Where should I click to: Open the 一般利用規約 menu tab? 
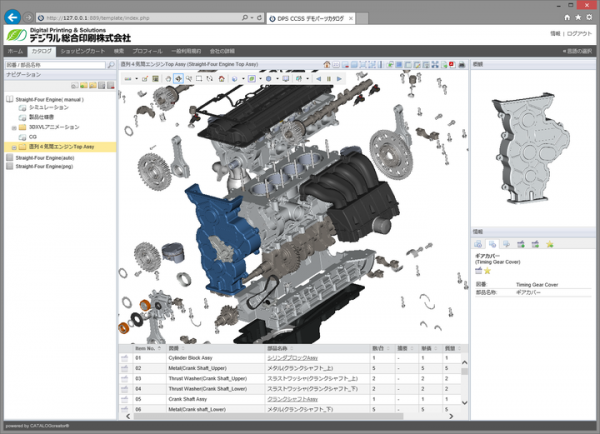pyautogui.click(x=186, y=51)
